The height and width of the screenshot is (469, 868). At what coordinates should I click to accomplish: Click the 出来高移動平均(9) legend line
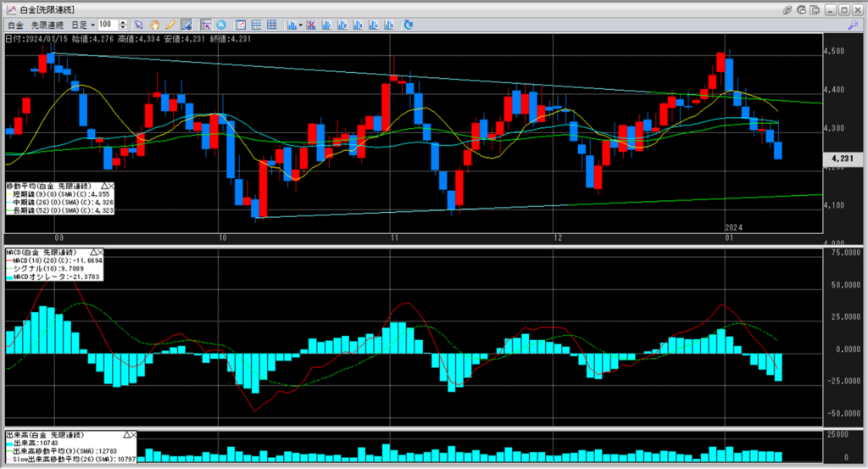point(62,451)
